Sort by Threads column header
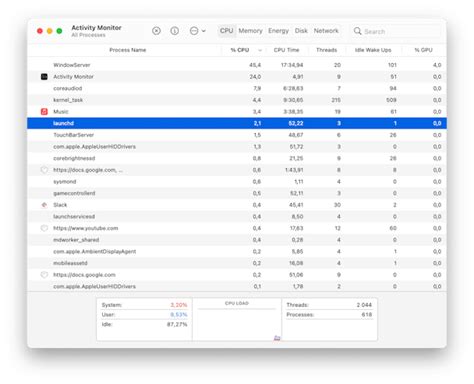 point(326,50)
